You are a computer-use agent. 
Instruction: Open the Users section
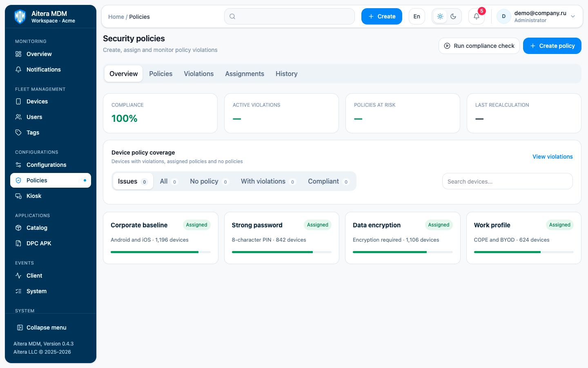[51, 117]
